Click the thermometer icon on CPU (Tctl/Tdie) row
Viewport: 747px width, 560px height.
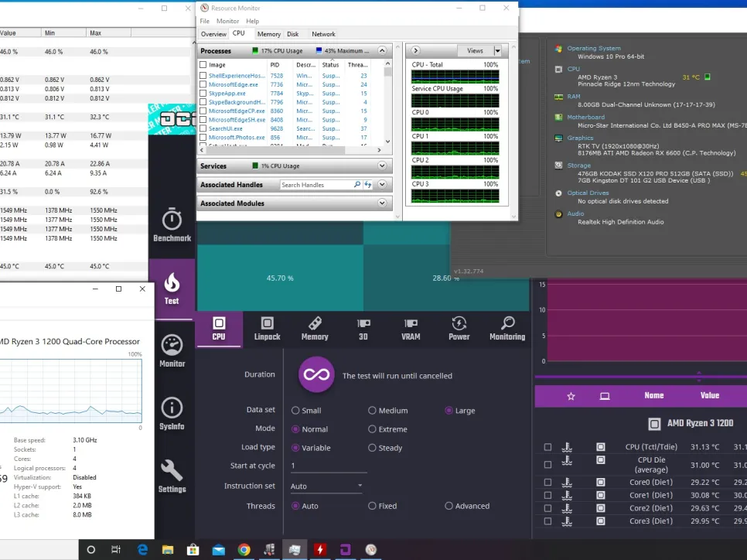(x=567, y=447)
